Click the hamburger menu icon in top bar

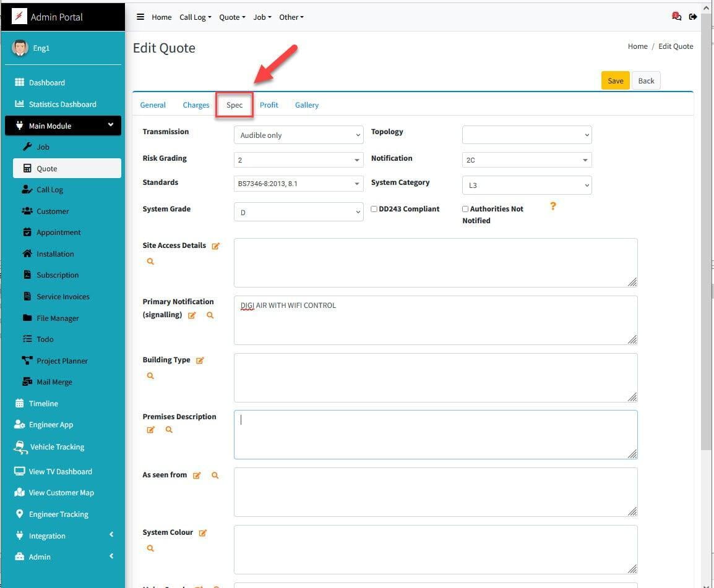pos(140,17)
